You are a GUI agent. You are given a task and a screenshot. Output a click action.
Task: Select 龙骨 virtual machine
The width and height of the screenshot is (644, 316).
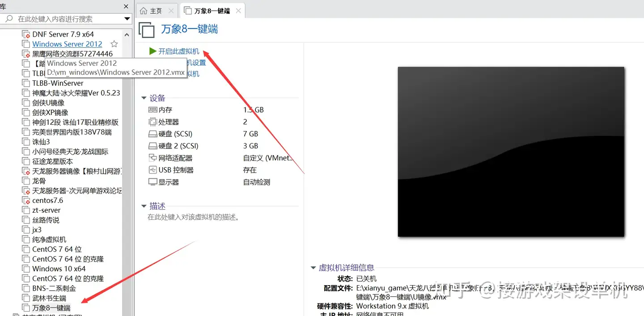click(x=39, y=181)
